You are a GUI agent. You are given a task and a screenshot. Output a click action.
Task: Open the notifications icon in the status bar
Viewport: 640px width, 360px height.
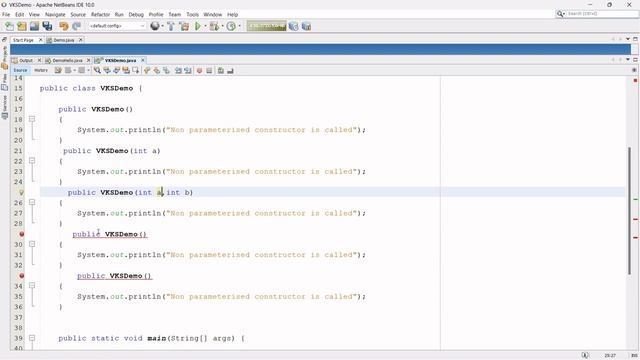click(585, 356)
